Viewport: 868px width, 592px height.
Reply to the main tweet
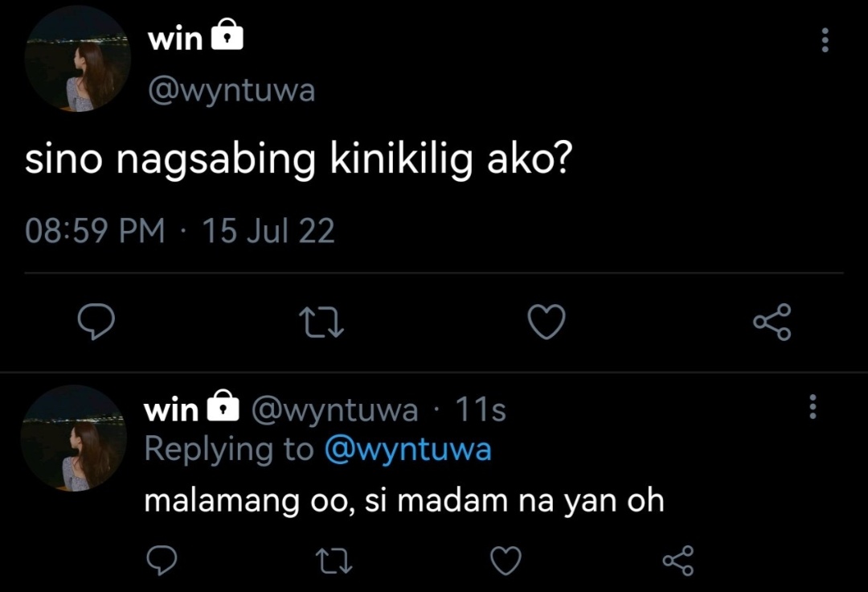click(96, 321)
